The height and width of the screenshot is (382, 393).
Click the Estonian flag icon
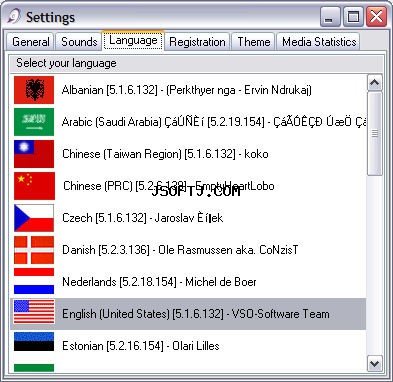coord(34,341)
